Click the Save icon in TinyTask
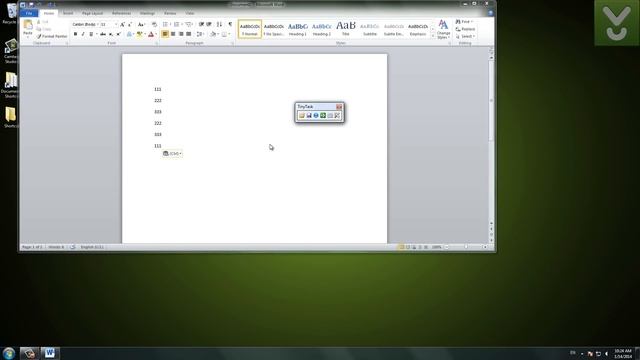Screen dimensions: 640x360 click(309, 116)
